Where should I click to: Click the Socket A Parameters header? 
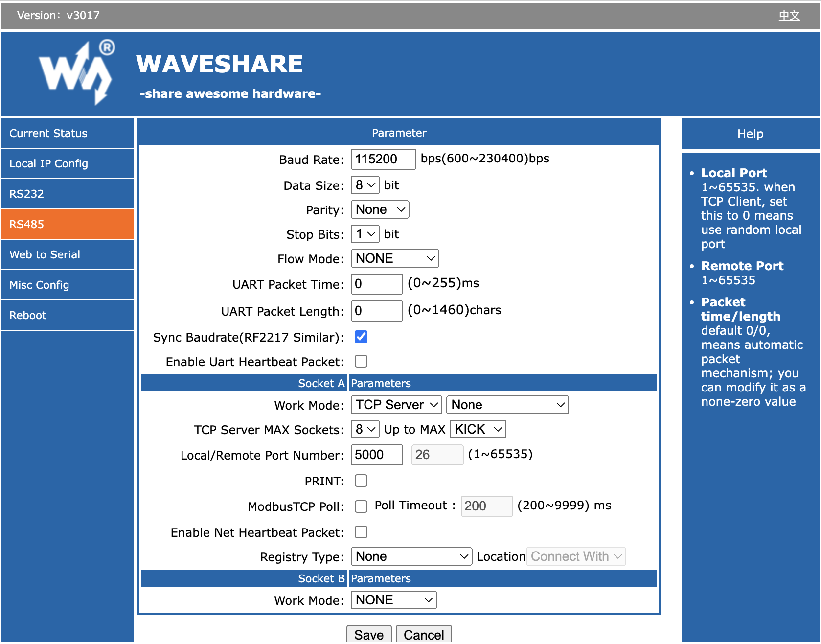tap(399, 383)
